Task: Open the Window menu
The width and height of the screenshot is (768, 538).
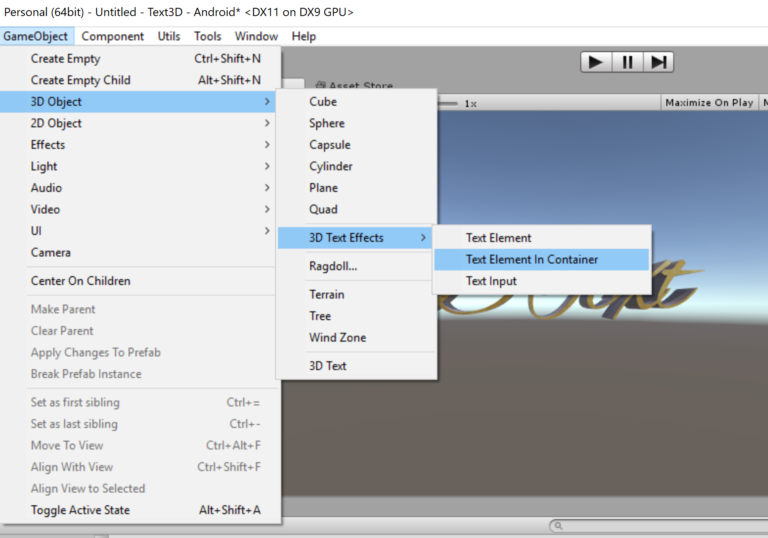Action: coord(256,36)
